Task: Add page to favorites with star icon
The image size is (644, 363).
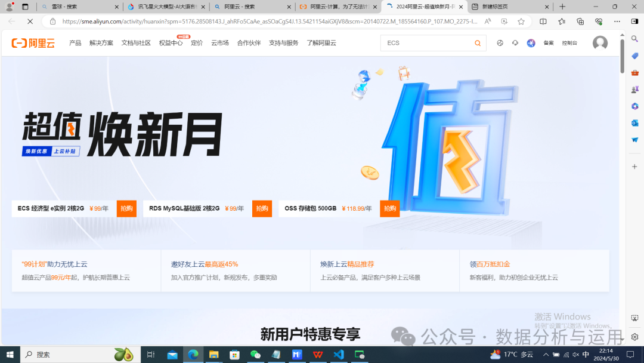Action: (x=521, y=21)
